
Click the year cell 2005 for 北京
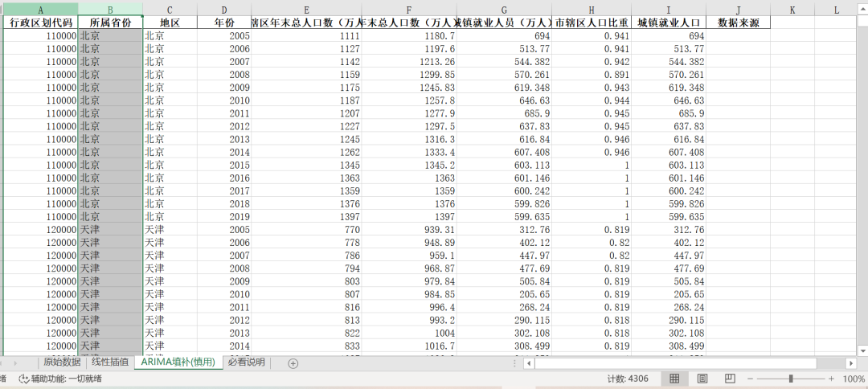(224, 35)
